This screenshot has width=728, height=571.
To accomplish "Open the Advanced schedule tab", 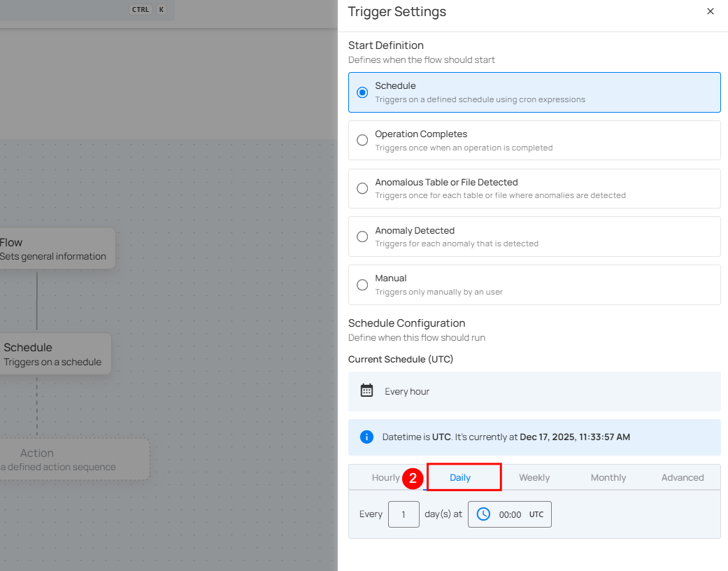I will (x=683, y=477).
